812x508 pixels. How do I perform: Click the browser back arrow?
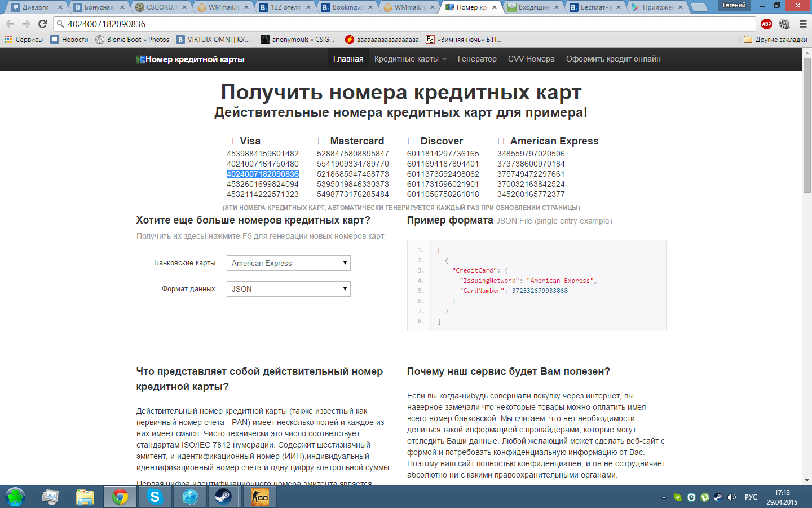tap(10, 24)
